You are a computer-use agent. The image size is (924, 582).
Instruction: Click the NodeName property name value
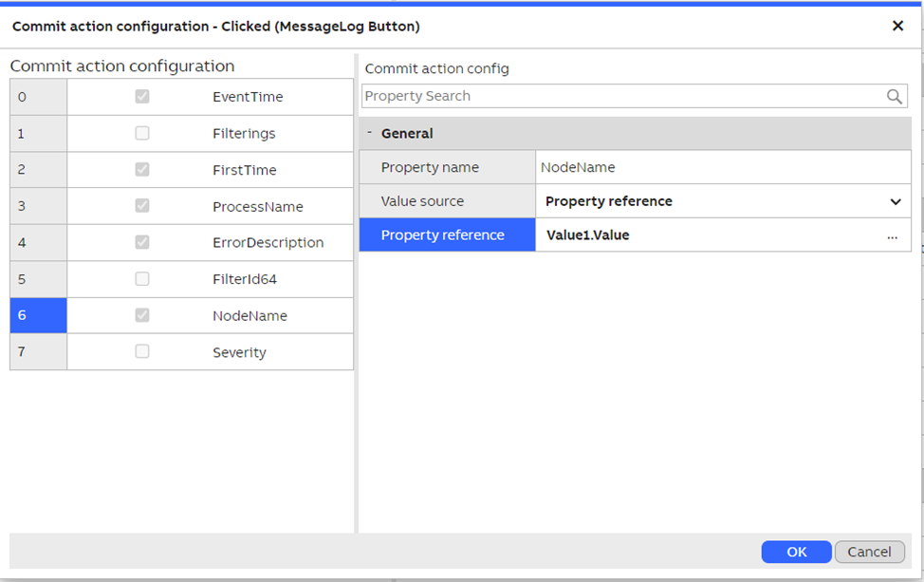coord(578,167)
